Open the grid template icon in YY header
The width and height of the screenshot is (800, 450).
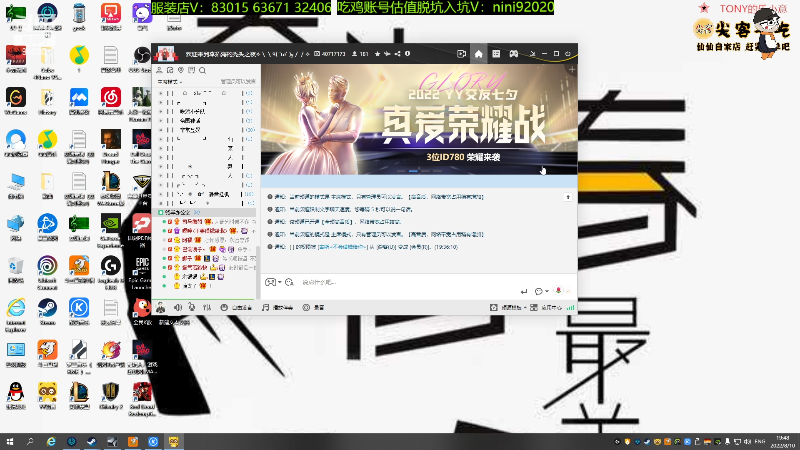click(496, 54)
